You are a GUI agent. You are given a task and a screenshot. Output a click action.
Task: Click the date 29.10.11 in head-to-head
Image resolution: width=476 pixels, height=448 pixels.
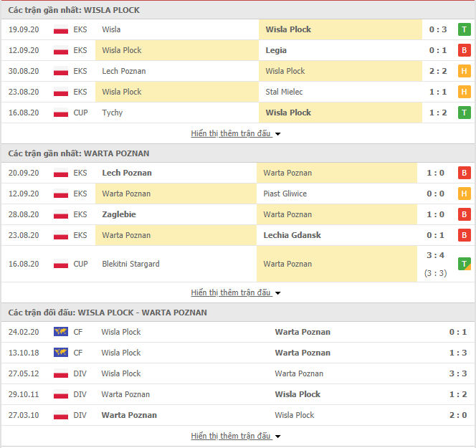click(x=24, y=394)
